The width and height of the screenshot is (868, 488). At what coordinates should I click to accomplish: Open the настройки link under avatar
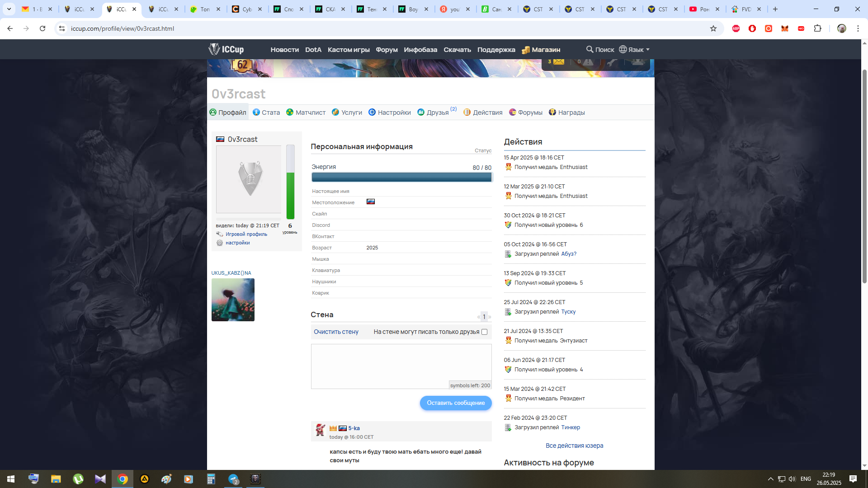click(238, 243)
